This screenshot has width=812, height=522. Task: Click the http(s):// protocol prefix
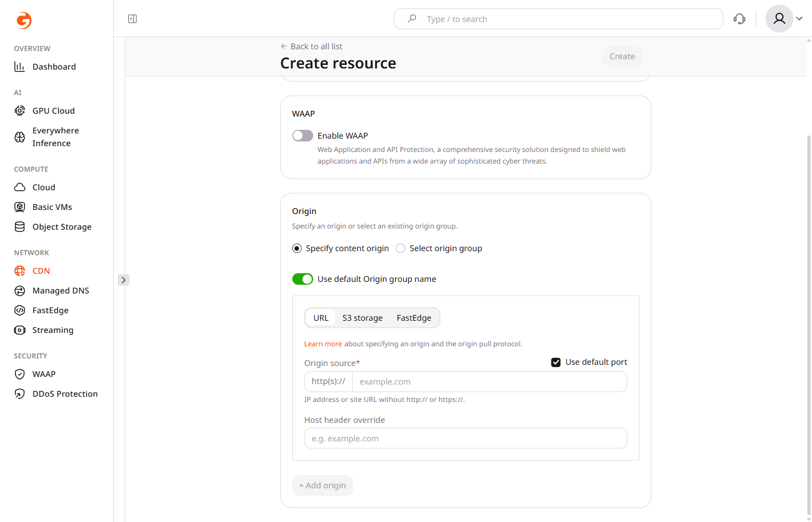click(328, 382)
